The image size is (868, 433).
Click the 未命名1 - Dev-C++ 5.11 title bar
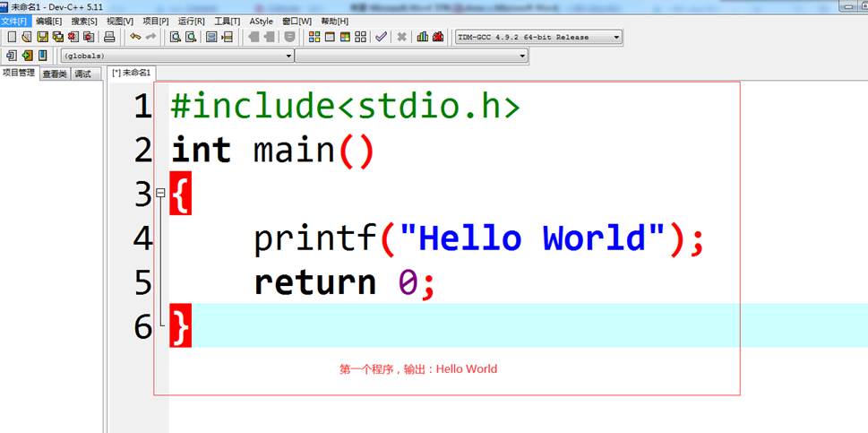click(x=434, y=6)
